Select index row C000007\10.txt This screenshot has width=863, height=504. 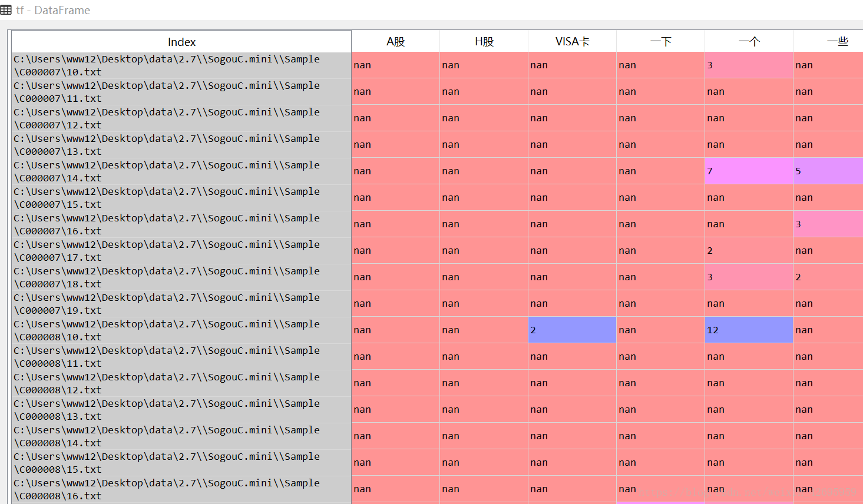(181, 65)
